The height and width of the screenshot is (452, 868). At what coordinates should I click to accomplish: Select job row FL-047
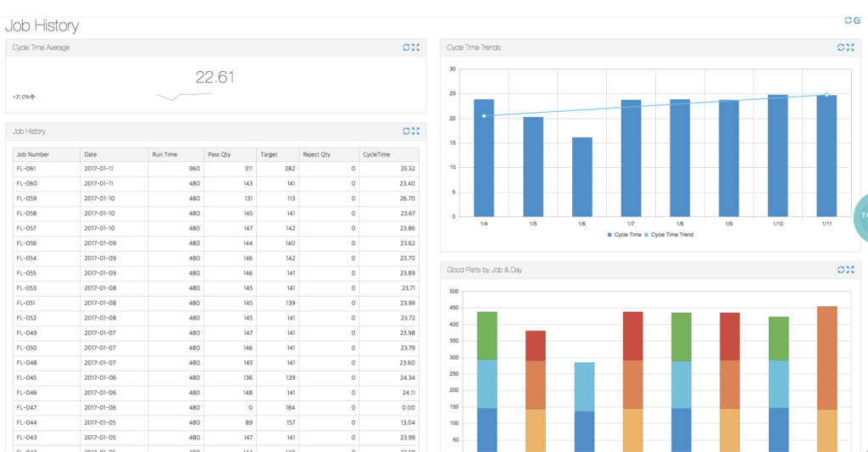tap(216, 408)
